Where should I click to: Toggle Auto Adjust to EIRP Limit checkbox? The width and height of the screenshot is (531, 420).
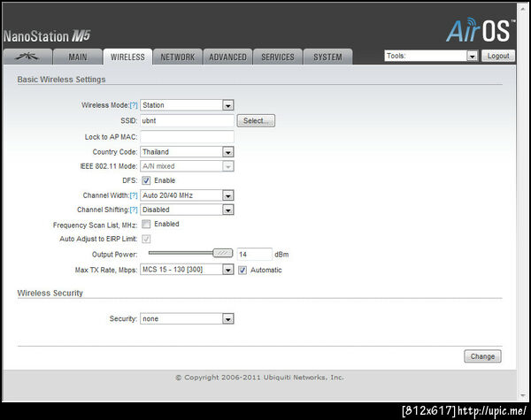[146, 239]
